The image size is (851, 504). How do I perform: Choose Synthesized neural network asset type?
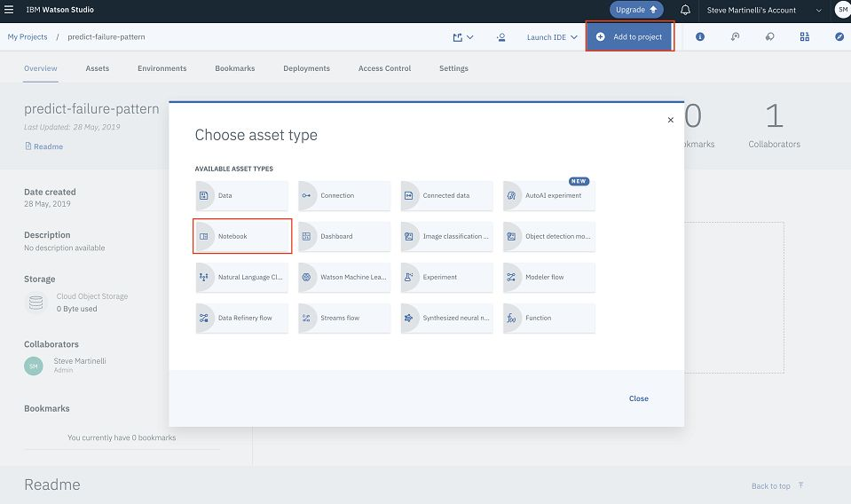446,318
